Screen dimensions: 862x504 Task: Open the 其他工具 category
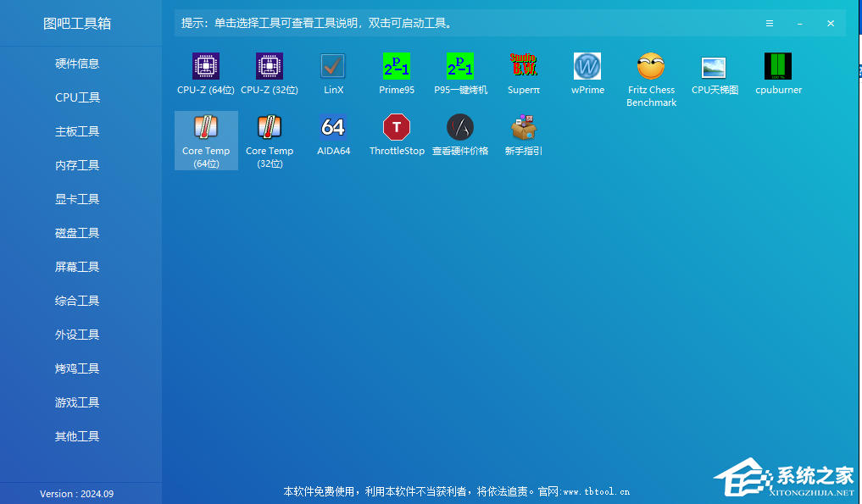(77, 436)
